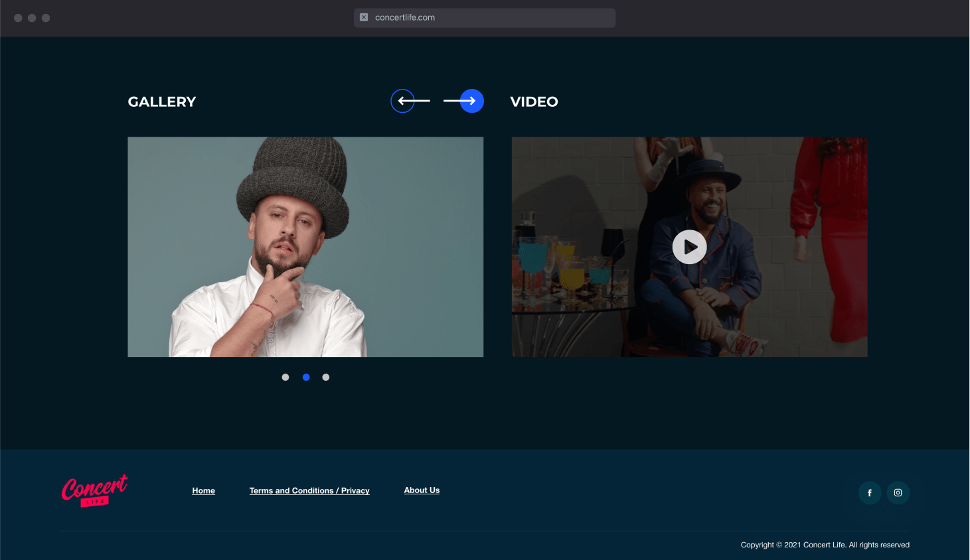970x560 pixels.
Task: Go to the Home footer link
Action: tap(204, 491)
